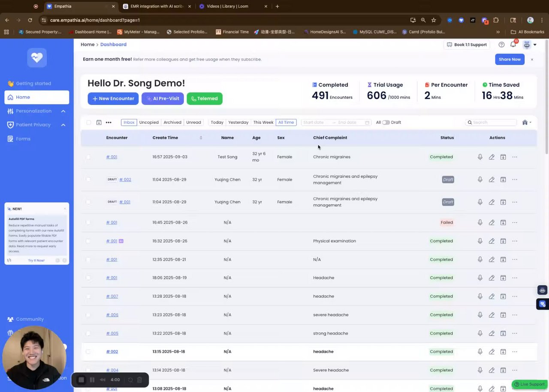
Task: Open the home icon dropdown beside search
Action: pyautogui.click(x=527, y=123)
